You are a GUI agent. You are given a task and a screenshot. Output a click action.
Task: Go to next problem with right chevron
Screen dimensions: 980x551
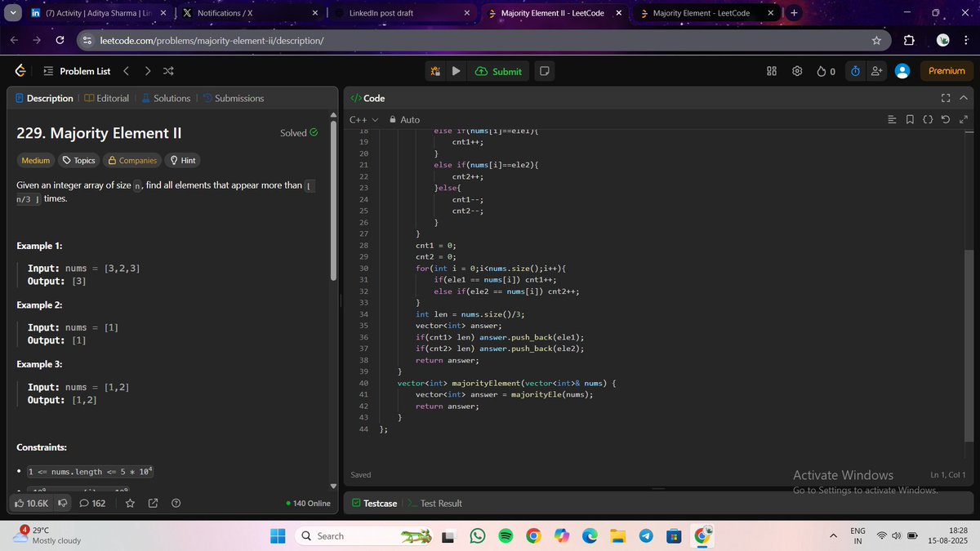tap(147, 71)
